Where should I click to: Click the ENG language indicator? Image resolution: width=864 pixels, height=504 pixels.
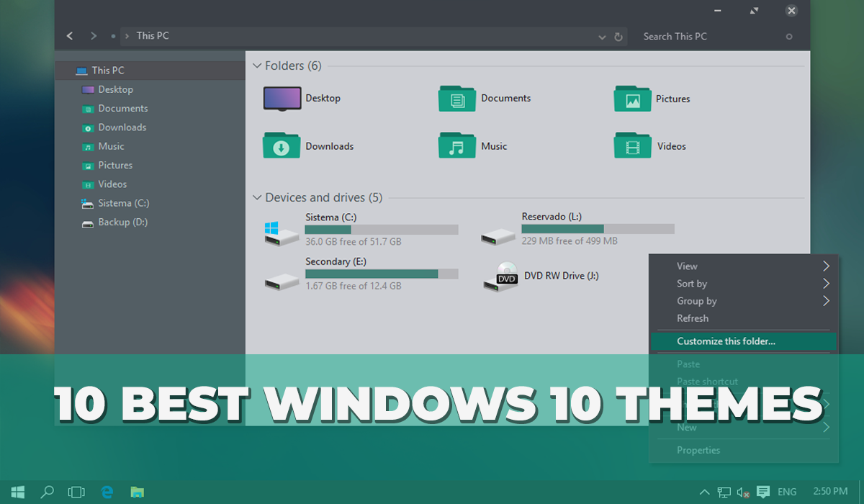pos(787,492)
